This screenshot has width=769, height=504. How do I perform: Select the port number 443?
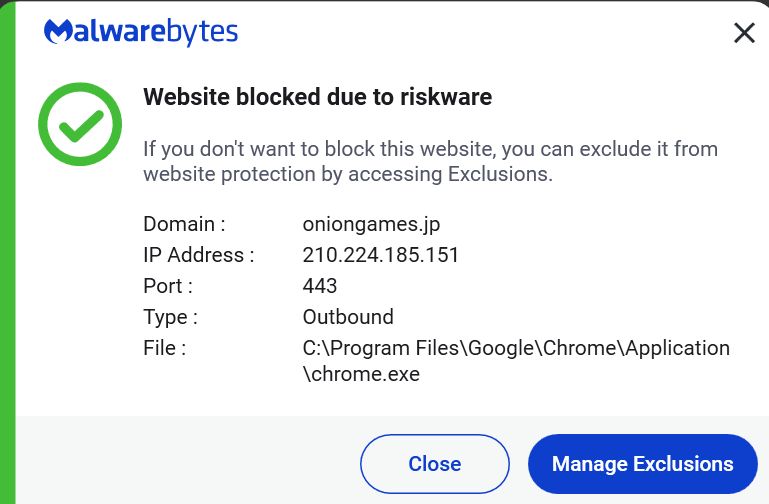tap(320, 286)
